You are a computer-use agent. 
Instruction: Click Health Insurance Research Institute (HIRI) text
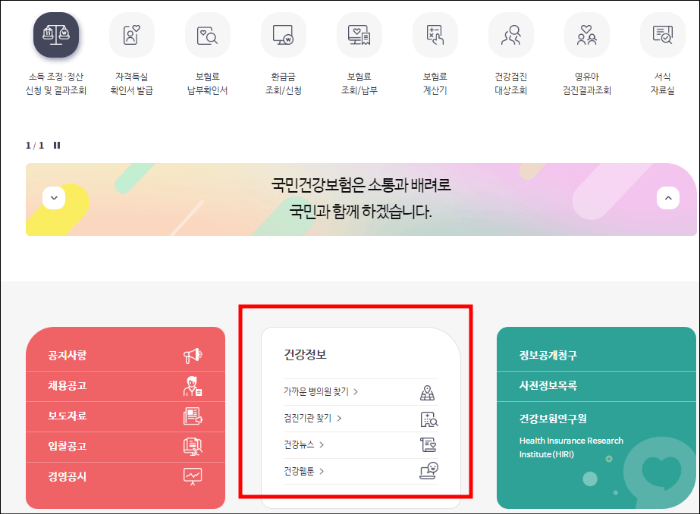coord(571,447)
